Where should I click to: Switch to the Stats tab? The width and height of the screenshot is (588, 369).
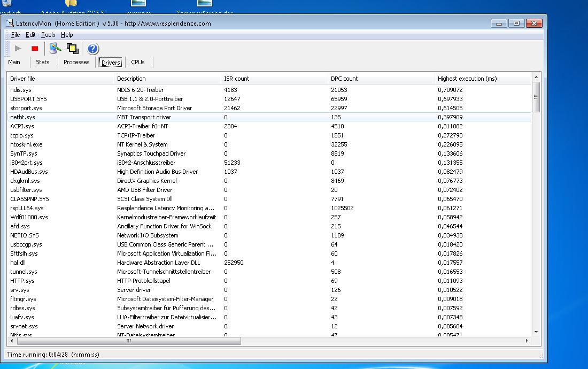point(43,62)
